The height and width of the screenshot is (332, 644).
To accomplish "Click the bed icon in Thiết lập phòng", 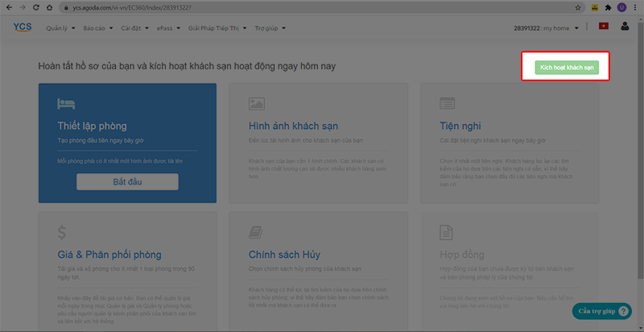I will 66,104.
